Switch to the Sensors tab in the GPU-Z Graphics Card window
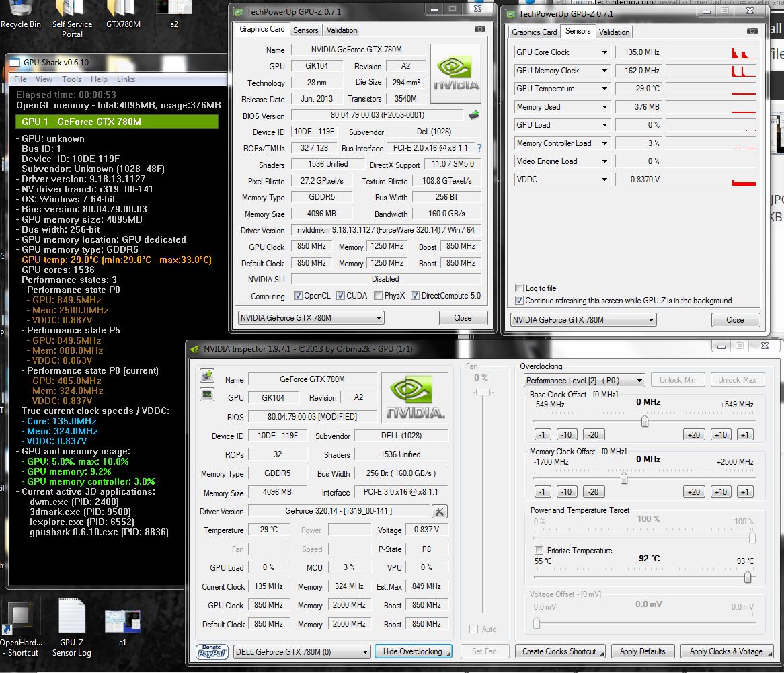 click(305, 30)
